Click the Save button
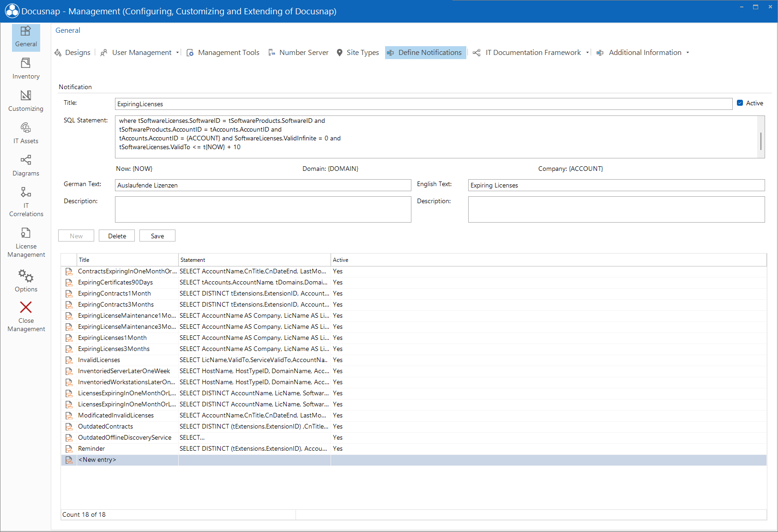Image resolution: width=778 pixels, height=532 pixels. click(x=157, y=236)
